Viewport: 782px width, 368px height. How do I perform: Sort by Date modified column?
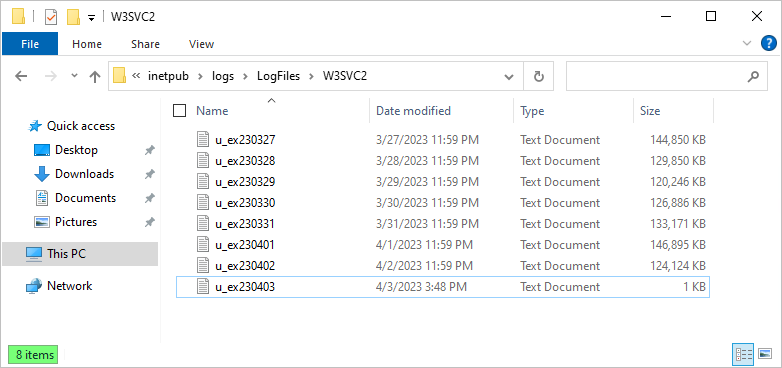click(413, 111)
